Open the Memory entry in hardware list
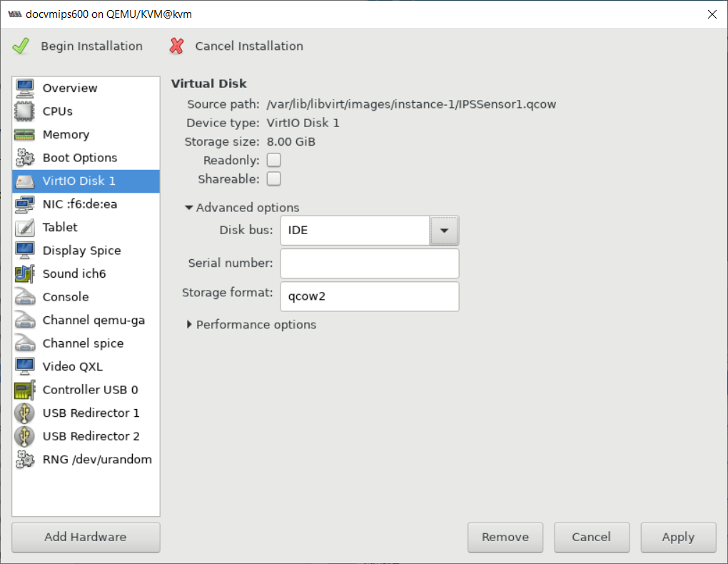Image resolution: width=728 pixels, height=564 pixels. pos(86,135)
